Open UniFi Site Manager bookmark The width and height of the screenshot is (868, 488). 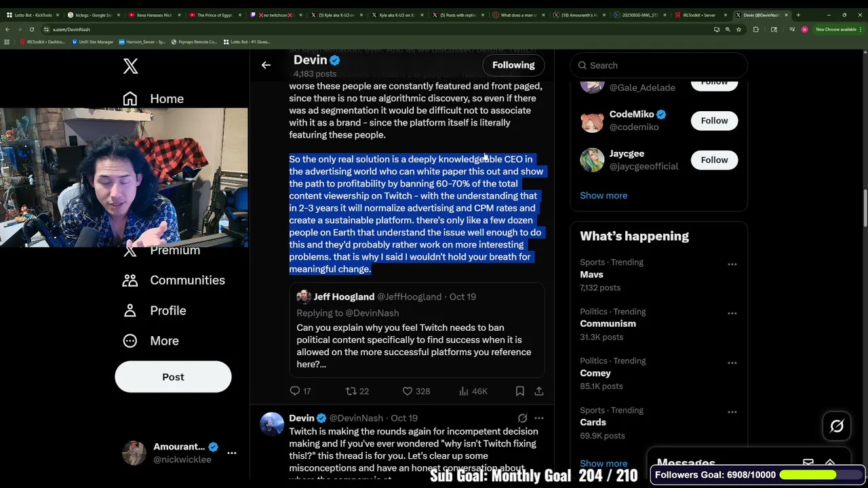click(x=93, y=42)
